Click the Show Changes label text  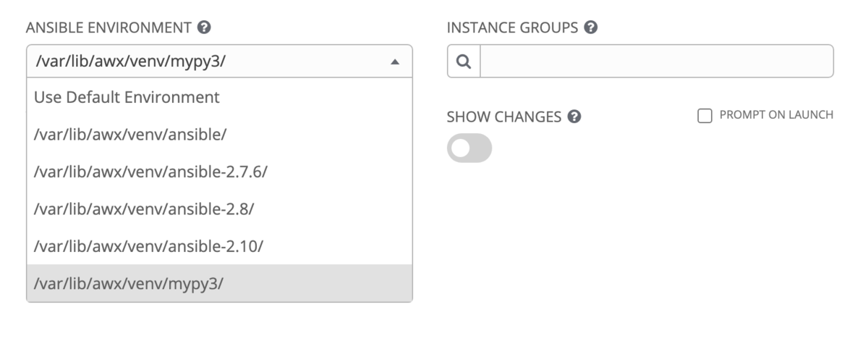pos(504,117)
